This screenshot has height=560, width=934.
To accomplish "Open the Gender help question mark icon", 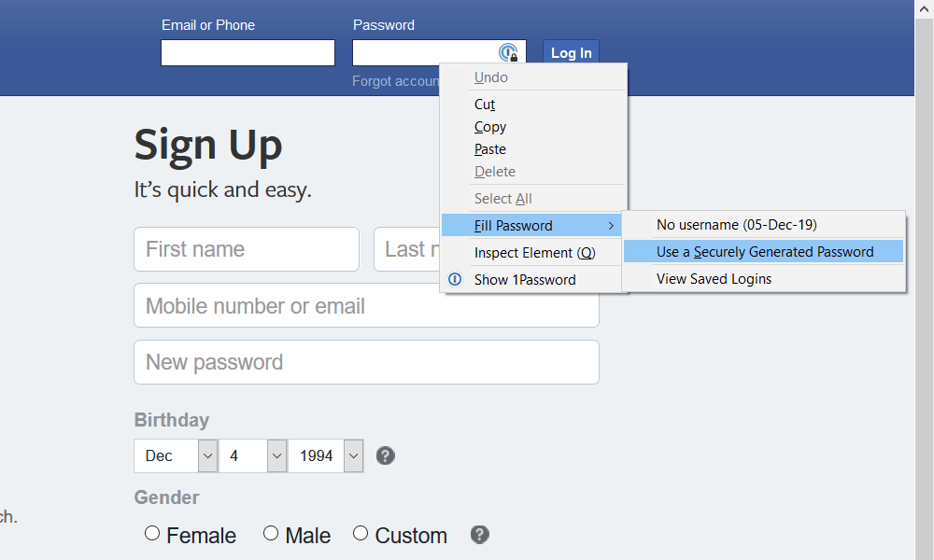I will click(480, 535).
